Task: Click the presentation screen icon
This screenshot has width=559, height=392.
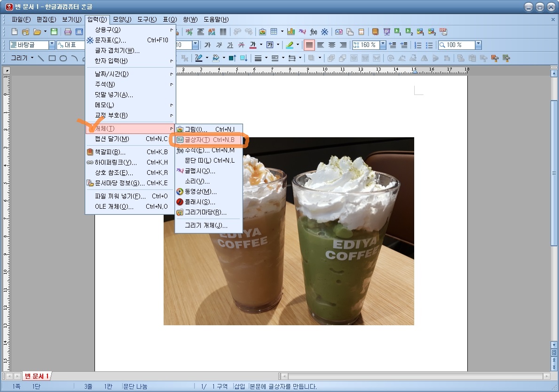Action: 387,31
